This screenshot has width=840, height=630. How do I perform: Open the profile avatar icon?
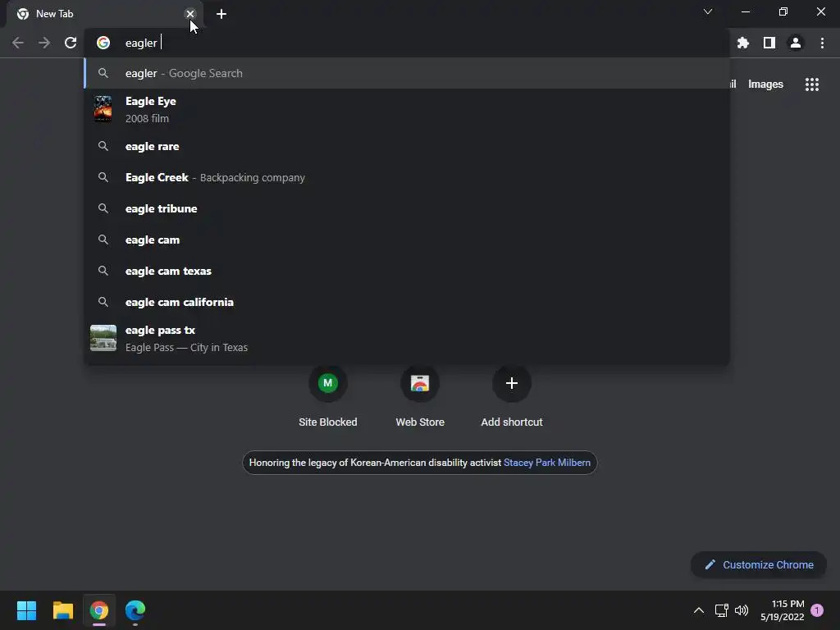pyautogui.click(x=796, y=43)
